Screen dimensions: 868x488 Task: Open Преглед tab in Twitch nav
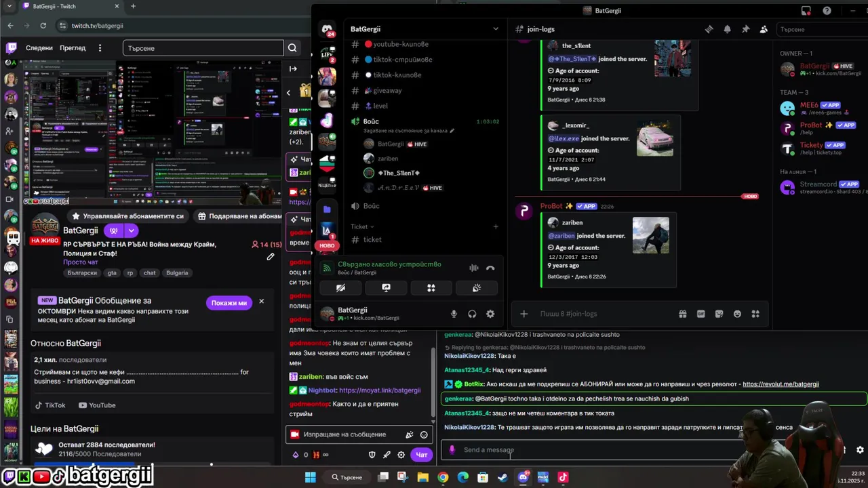(73, 48)
